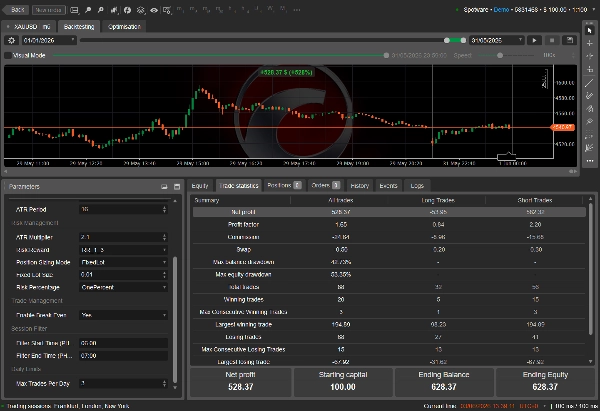Viewport: 600px width, 411px height.
Task: Select the XAUUSD m5 tab
Action: [29, 26]
